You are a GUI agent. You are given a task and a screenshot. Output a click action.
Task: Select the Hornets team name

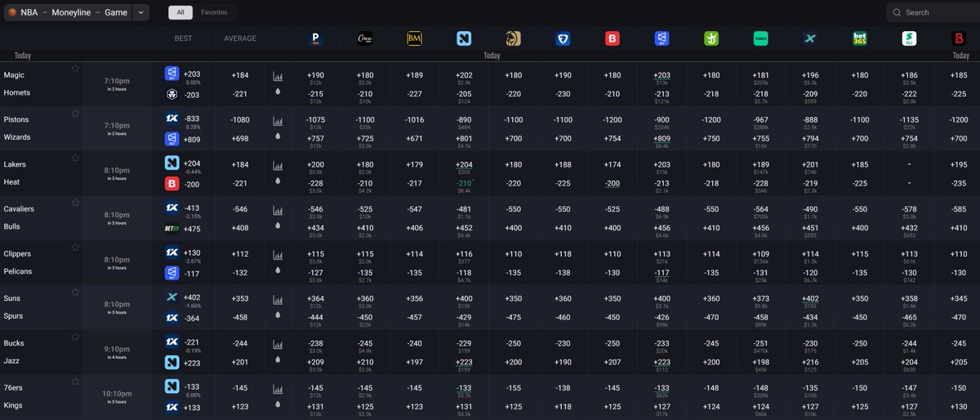17,92
